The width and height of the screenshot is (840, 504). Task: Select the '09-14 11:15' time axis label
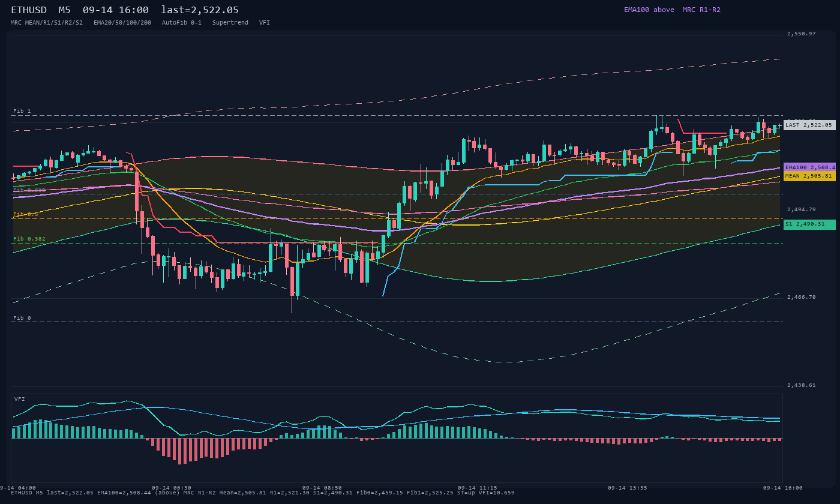click(x=478, y=488)
